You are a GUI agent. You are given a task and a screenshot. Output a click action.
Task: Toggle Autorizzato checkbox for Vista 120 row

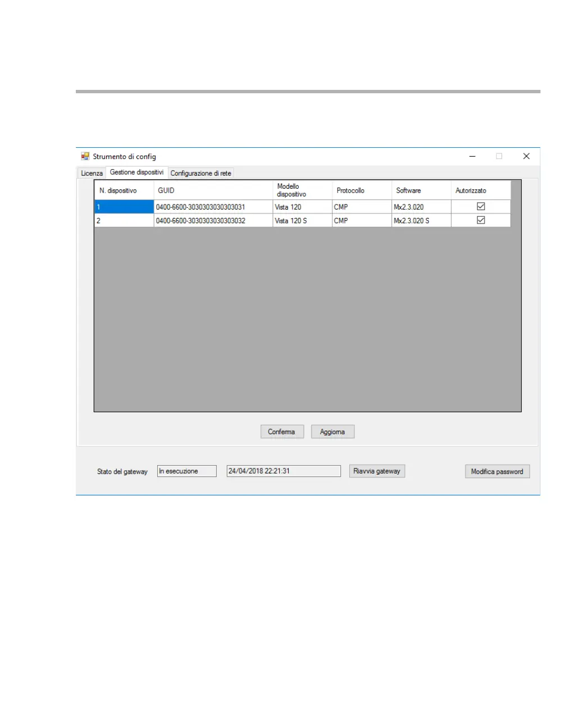tap(481, 207)
